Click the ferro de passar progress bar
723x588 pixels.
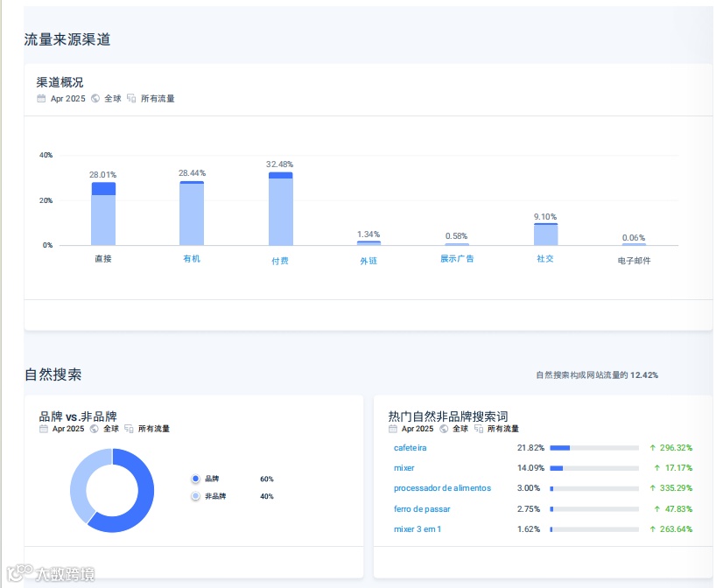click(594, 509)
